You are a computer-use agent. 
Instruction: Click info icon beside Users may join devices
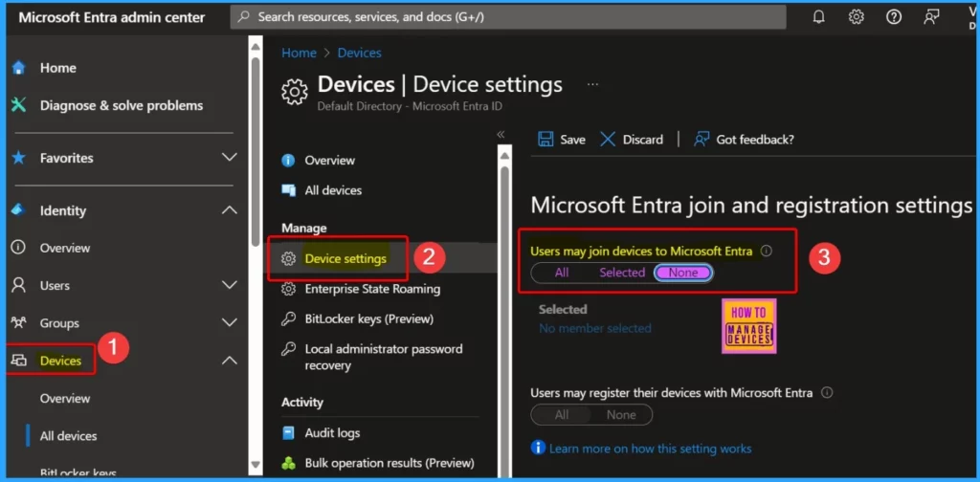[x=767, y=251]
